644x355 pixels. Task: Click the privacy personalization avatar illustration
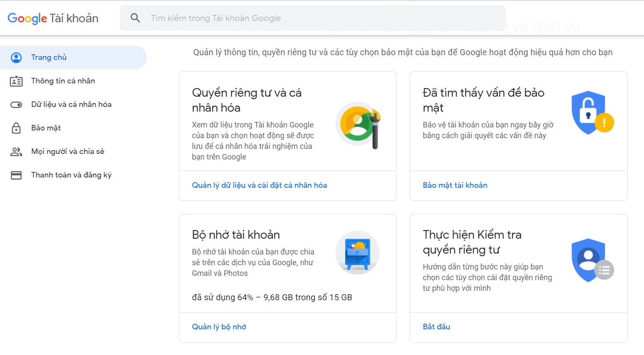[358, 125]
